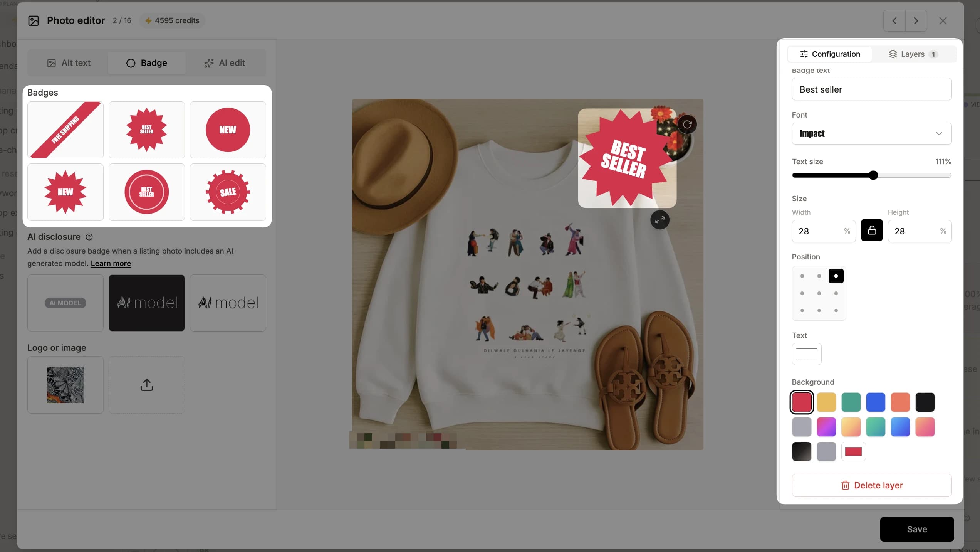The height and width of the screenshot is (552, 980).
Task: Click the upload logo or image icon
Action: pyautogui.click(x=146, y=385)
